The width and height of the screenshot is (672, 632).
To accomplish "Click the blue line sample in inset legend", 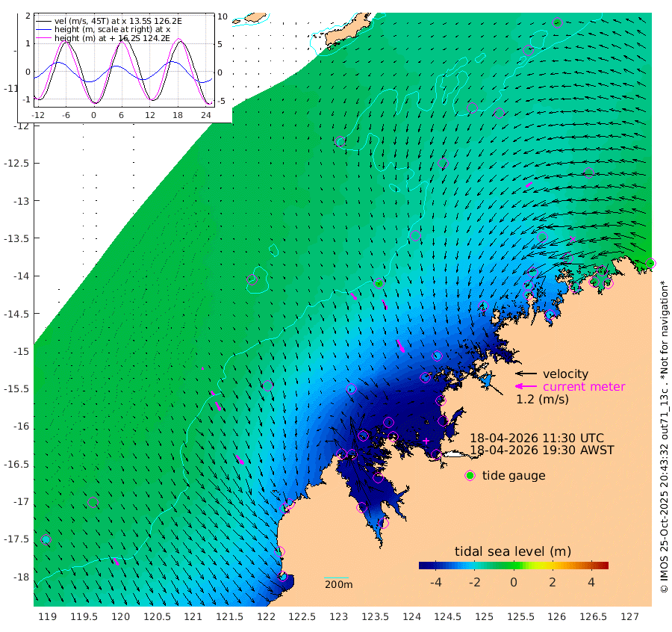I will point(43,30).
